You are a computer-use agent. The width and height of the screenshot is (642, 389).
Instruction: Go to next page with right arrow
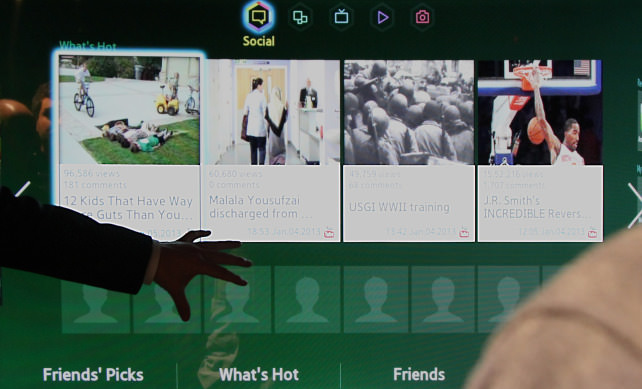[x=634, y=206]
